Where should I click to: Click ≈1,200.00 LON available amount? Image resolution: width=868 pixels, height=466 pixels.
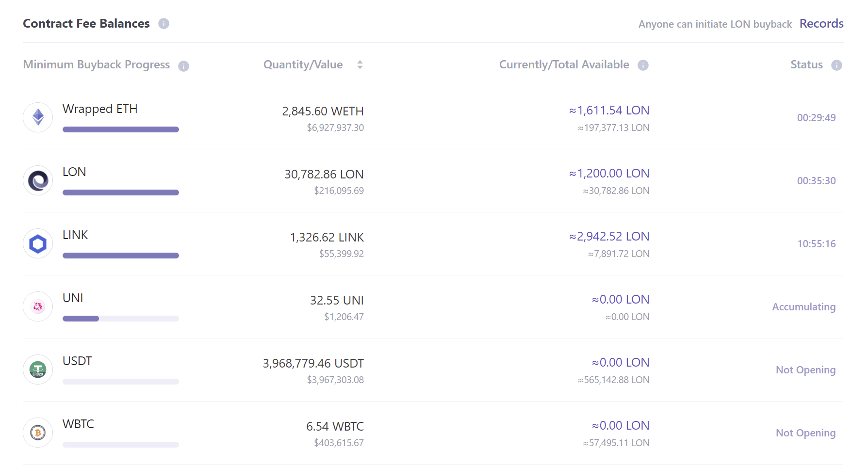(609, 173)
